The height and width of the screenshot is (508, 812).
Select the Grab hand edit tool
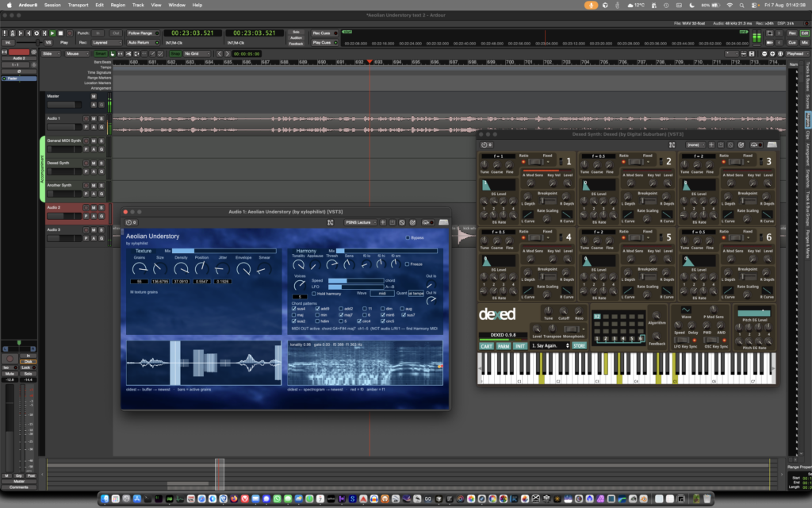point(113,53)
